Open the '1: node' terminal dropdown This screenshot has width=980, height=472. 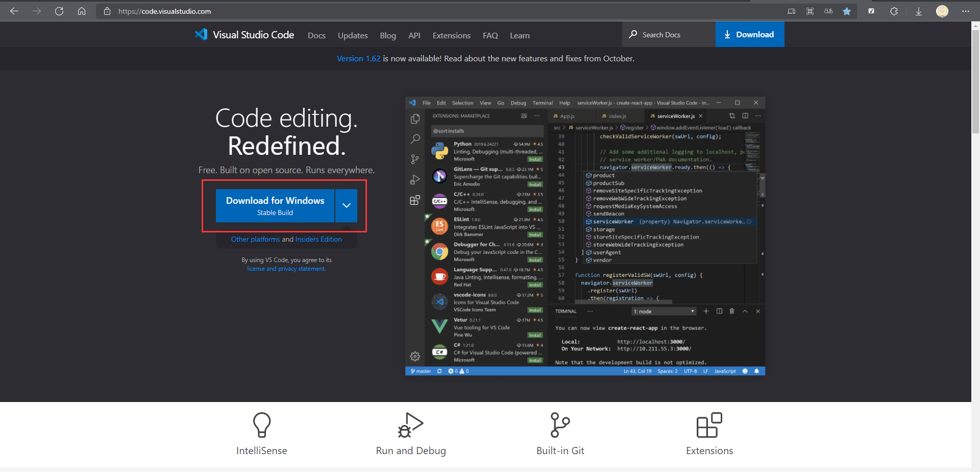pyautogui.click(x=664, y=311)
